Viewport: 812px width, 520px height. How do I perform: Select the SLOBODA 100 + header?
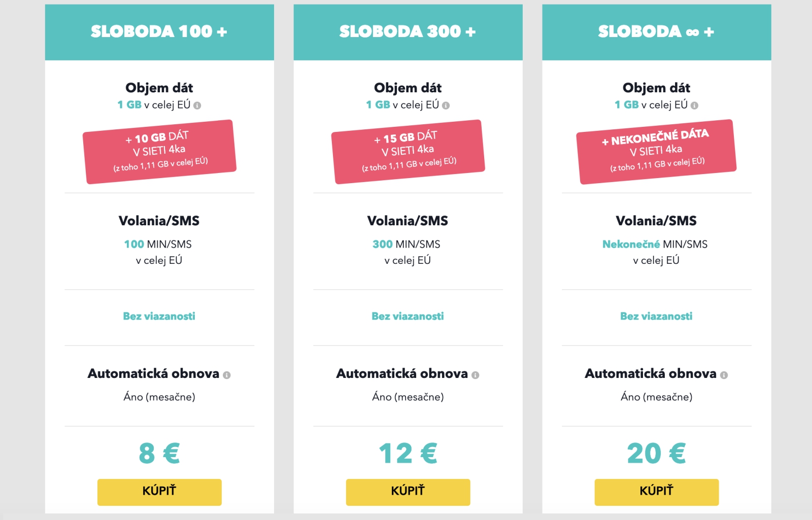click(x=159, y=32)
